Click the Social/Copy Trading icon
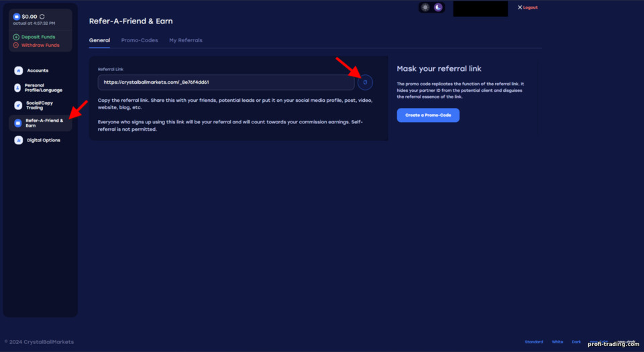The height and width of the screenshot is (352, 644). [x=18, y=105]
